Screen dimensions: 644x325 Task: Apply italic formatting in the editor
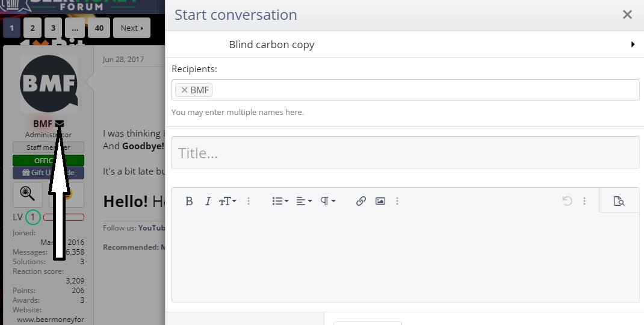(x=208, y=201)
